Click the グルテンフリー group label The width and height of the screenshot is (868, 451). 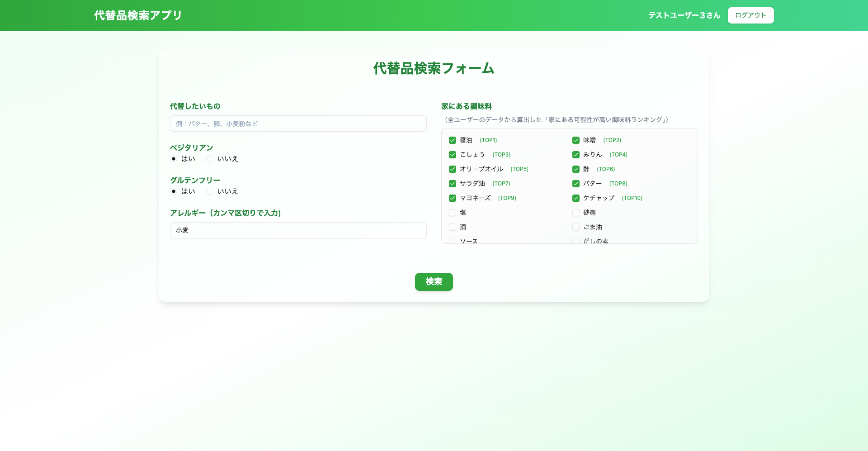[x=195, y=180]
